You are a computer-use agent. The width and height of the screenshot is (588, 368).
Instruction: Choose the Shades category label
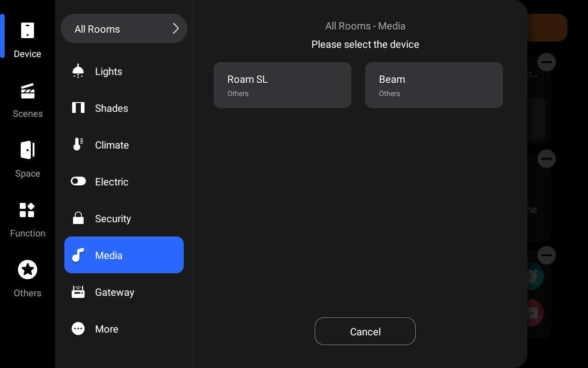click(112, 108)
